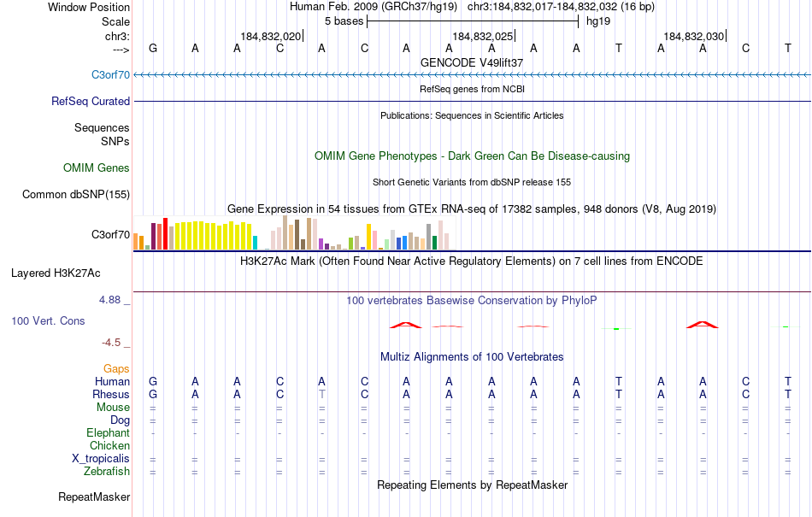
Task: Click the G base in Rhesus alignment row
Action: click(x=153, y=394)
